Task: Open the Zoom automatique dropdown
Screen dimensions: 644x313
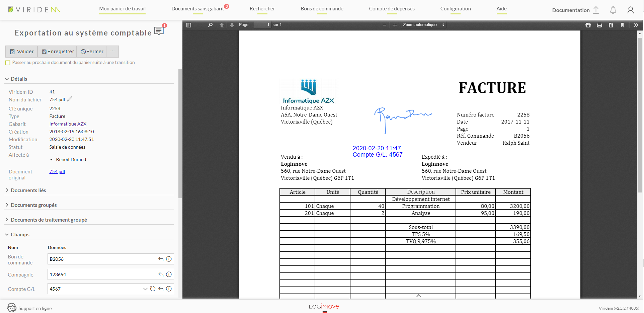Action: 423,24
